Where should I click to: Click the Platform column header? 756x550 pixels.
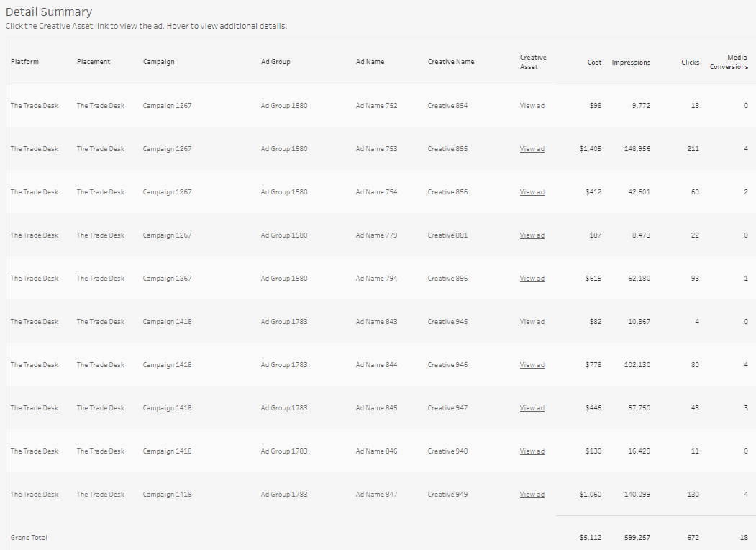coord(24,62)
